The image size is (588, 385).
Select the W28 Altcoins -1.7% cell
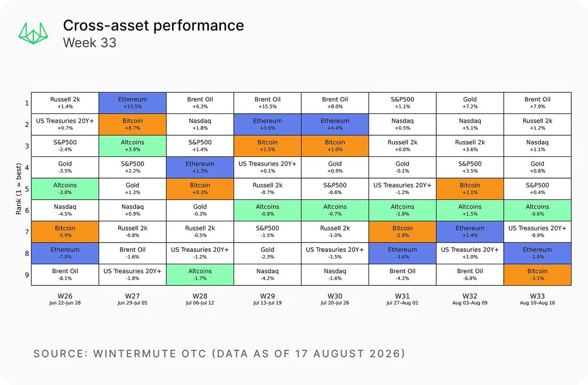pos(200,274)
